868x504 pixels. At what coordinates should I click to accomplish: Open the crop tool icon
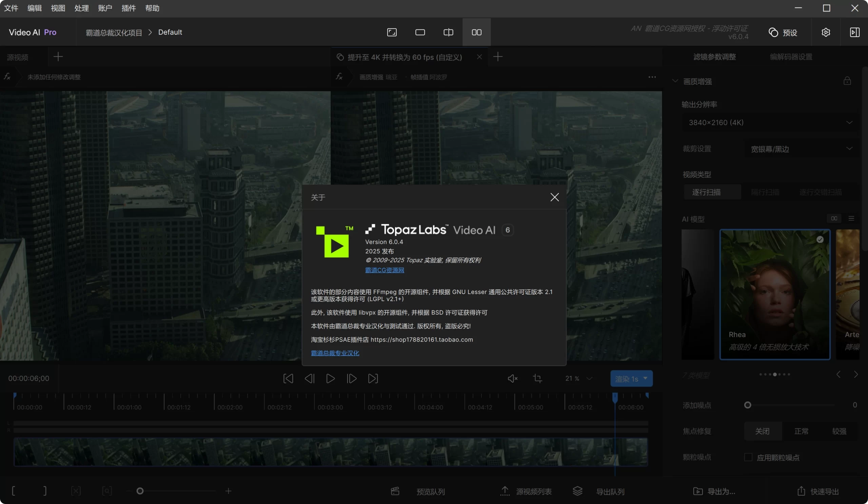(x=537, y=379)
